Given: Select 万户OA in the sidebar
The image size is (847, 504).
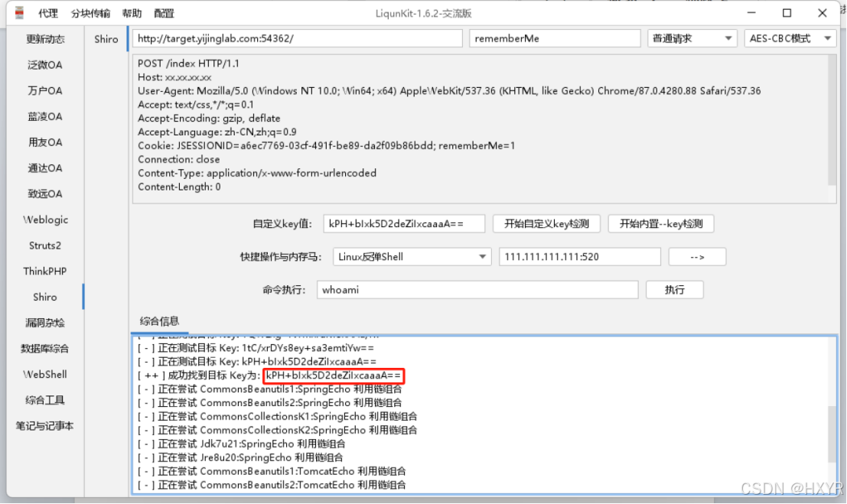Looking at the screenshot, I should tap(45, 91).
